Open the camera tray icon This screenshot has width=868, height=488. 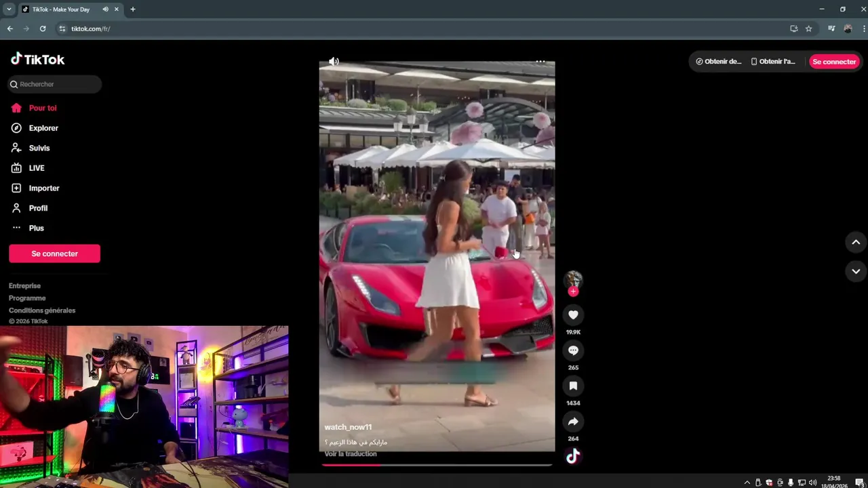(x=780, y=483)
